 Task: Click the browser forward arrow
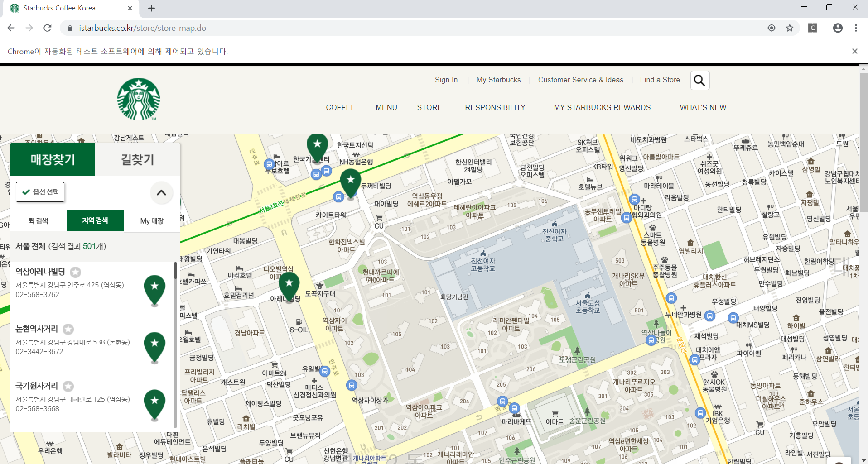point(29,28)
